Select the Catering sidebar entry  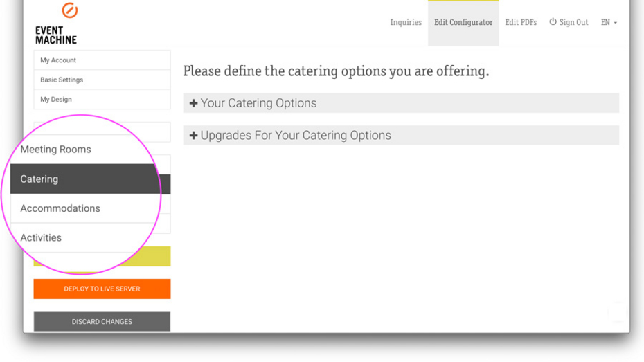click(x=39, y=179)
